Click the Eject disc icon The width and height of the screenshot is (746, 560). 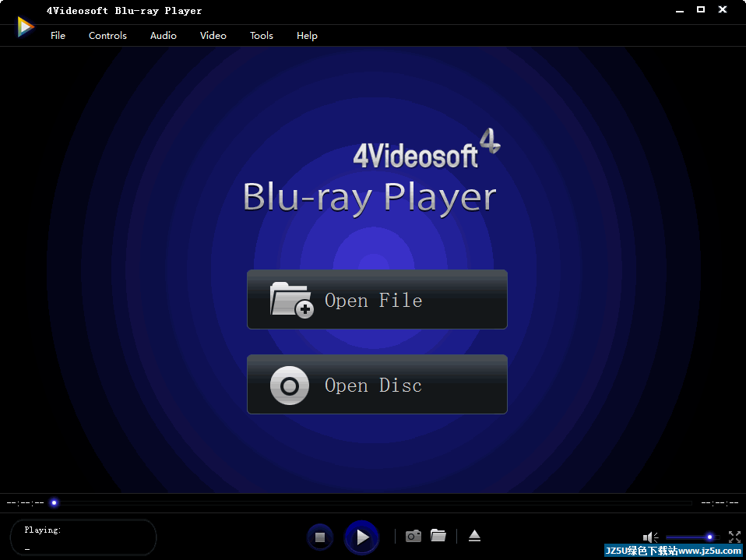474,536
